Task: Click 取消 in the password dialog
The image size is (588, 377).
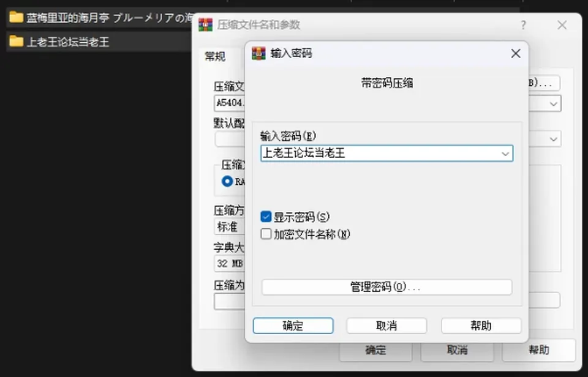Action: (x=386, y=326)
